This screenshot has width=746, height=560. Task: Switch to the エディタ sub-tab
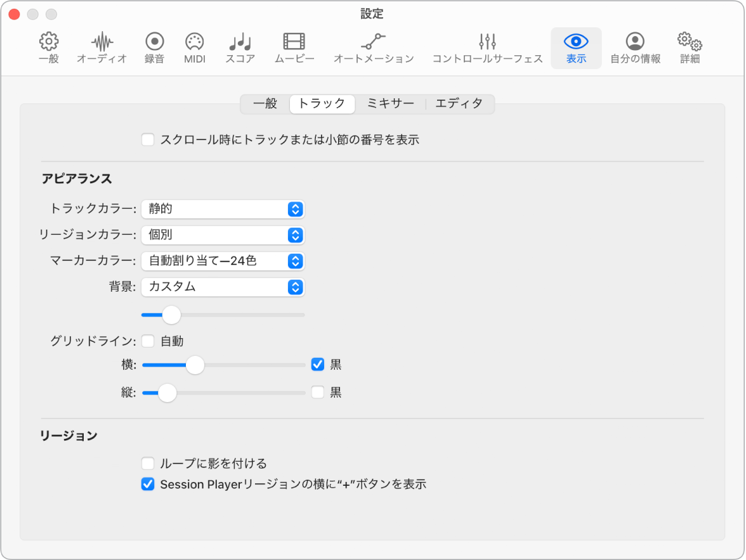click(x=459, y=104)
